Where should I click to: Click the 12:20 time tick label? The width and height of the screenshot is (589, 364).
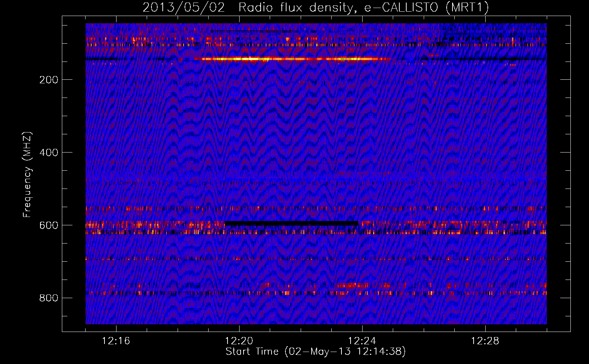coord(239,341)
